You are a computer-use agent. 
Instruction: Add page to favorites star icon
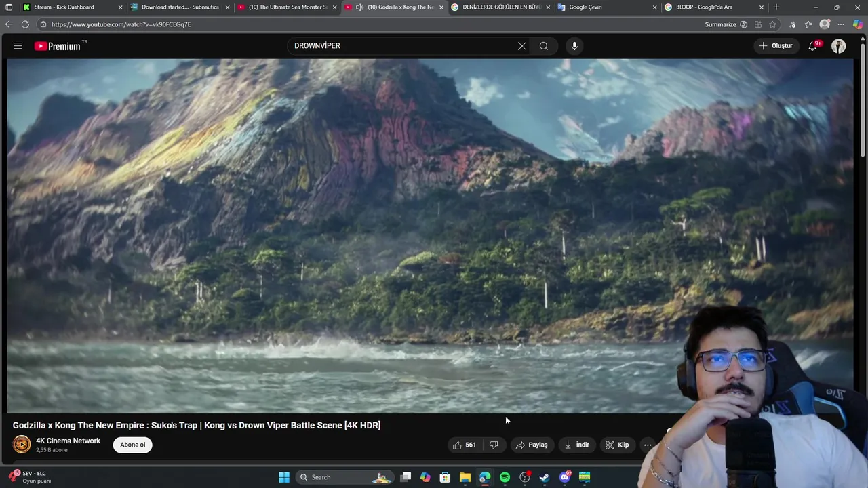(772, 24)
